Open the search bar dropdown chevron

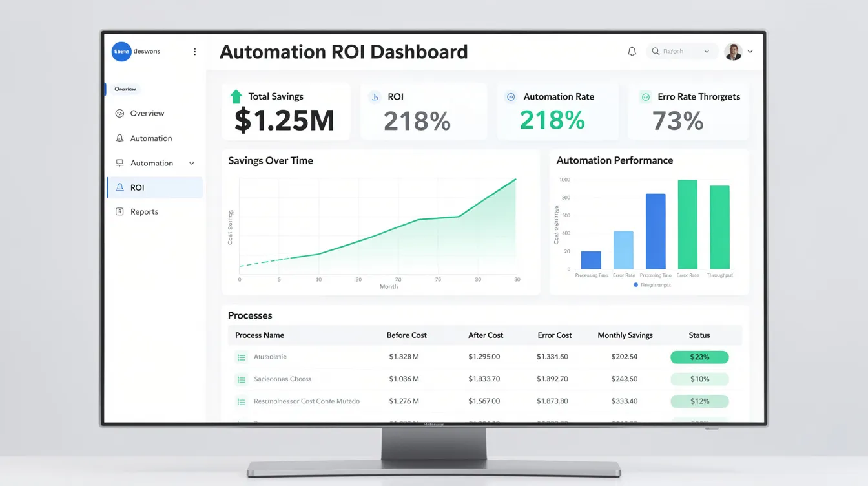tap(708, 51)
